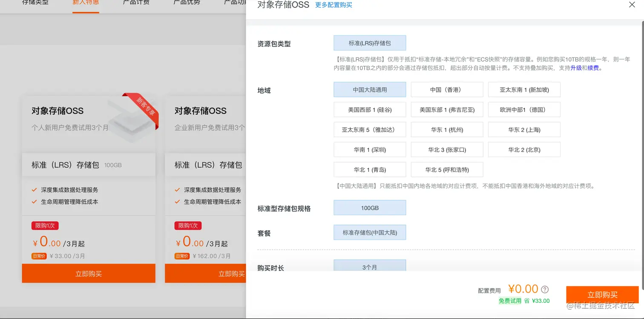Choose 美国西部 1 (硅谷) region
Screen dimensions: 644x319
[x=370, y=110]
